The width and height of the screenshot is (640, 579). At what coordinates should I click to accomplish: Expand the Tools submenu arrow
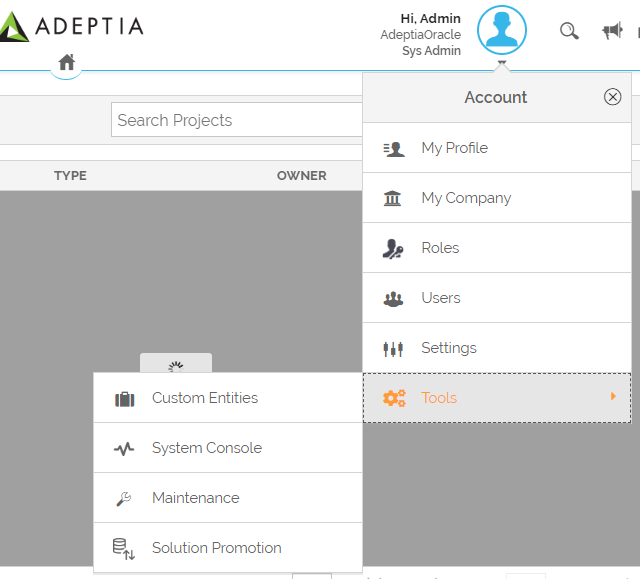coord(613,397)
